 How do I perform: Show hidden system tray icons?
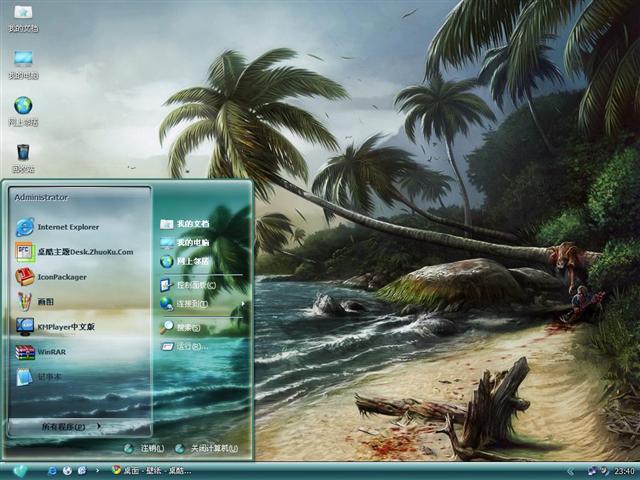tap(570, 471)
